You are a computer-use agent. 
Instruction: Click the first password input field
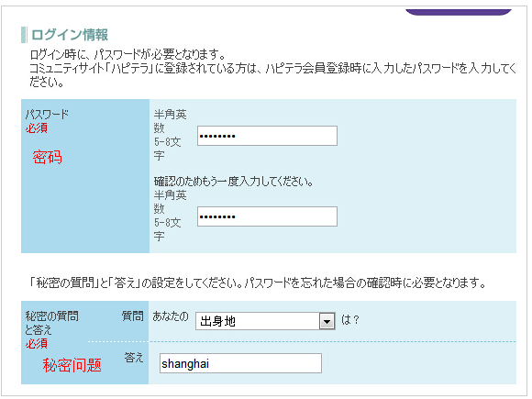tap(267, 136)
